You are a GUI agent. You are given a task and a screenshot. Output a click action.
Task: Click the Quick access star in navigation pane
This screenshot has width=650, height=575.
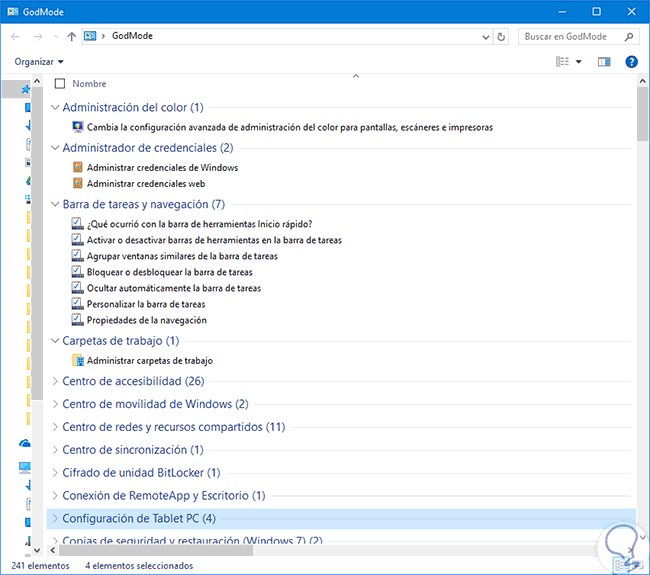[25, 89]
